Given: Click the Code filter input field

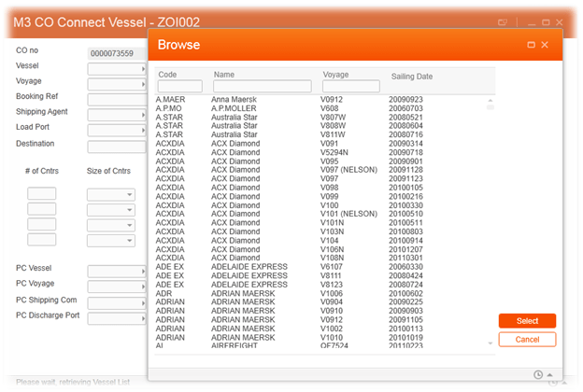Looking at the screenshot, I should click(x=179, y=87).
